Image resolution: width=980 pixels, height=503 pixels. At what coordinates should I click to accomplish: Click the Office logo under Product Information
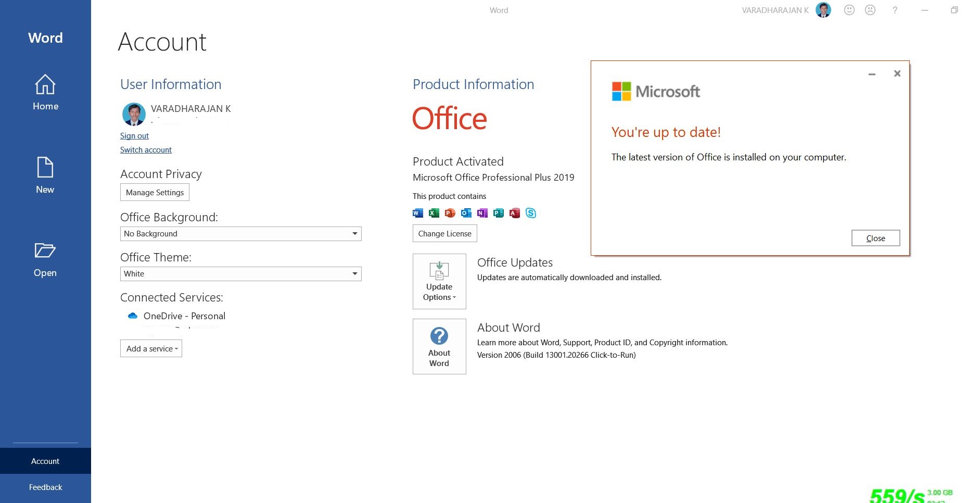(x=450, y=119)
